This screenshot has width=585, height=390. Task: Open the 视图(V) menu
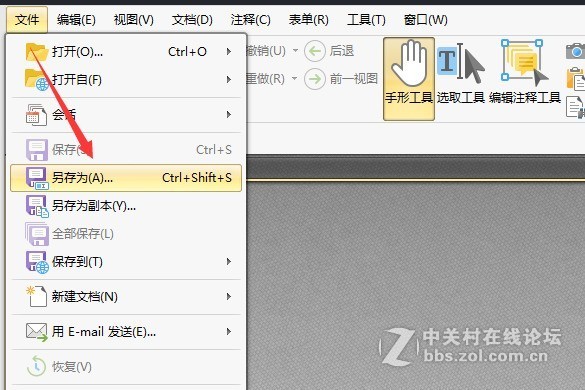pyautogui.click(x=134, y=19)
